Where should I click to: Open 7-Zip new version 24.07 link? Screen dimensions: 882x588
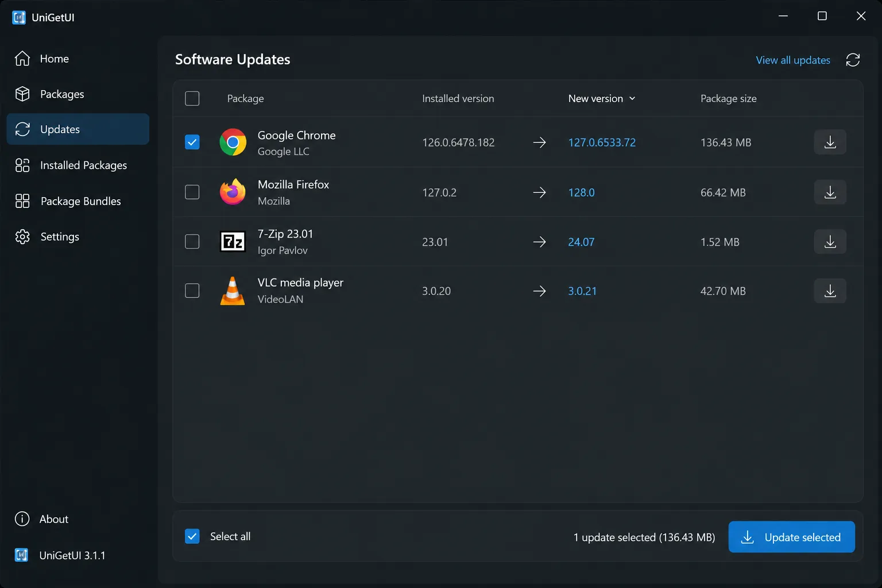pos(581,242)
